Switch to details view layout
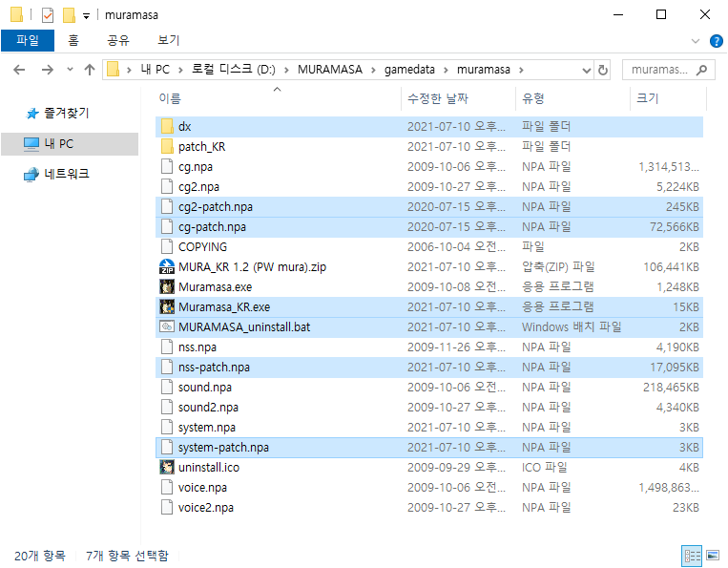This screenshot has height=568, width=728. [693, 556]
